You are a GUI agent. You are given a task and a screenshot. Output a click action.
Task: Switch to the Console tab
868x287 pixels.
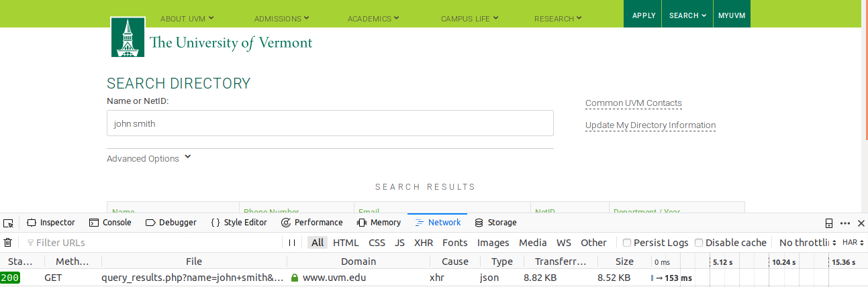[110, 223]
